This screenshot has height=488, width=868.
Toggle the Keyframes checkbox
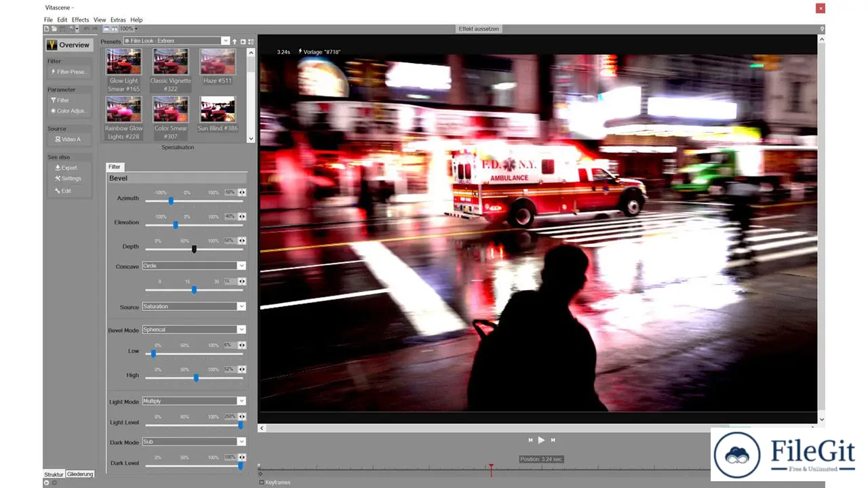click(262, 483)
